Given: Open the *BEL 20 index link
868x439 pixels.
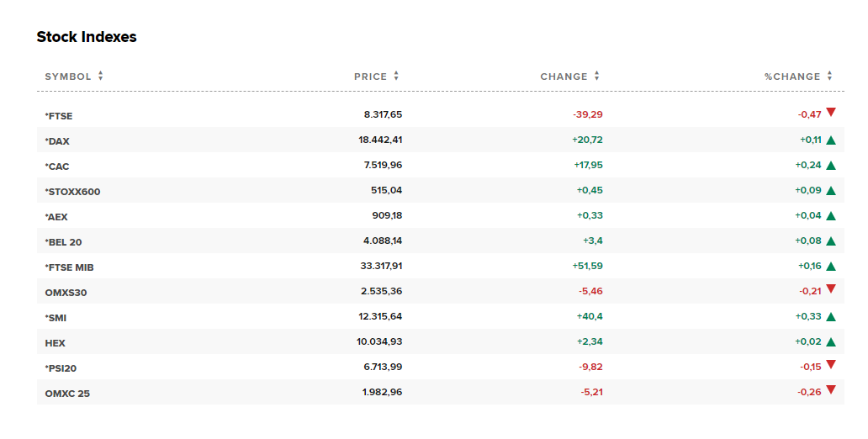Looking at the screenshot, I should pyautogui.click(x=63, y=242).
